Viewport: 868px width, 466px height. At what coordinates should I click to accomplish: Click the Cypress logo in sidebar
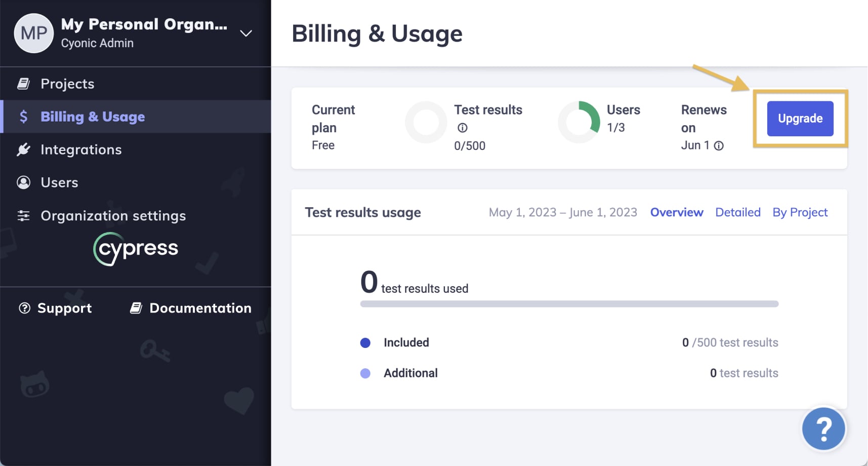(x=136, y=249)
